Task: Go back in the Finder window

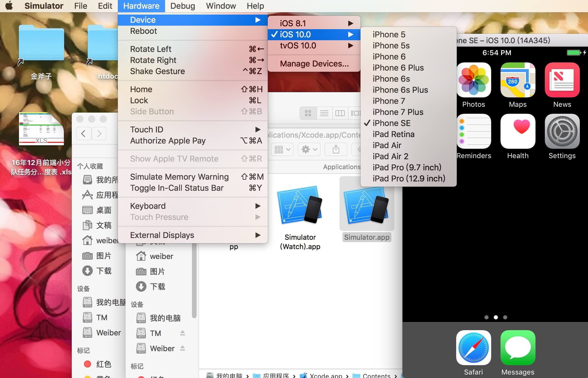Action: point(83,134)
